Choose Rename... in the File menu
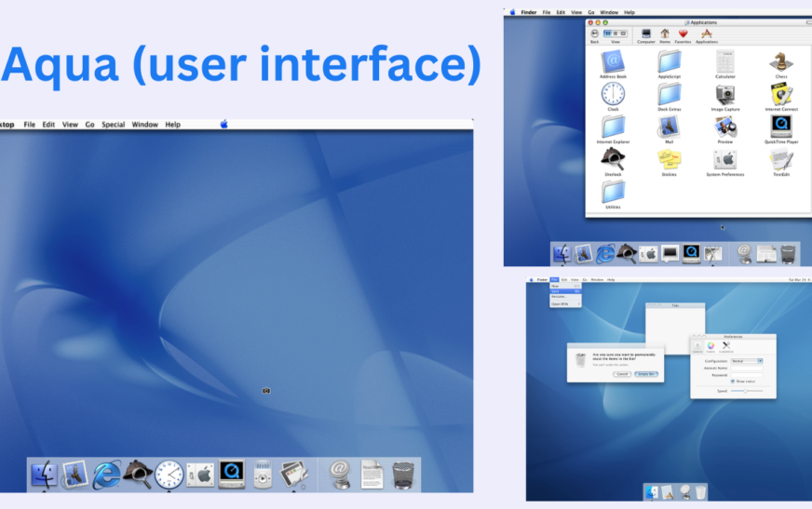The width and height of the screenshot is (812, 509). pyautogui.click(x=565, y=297)
